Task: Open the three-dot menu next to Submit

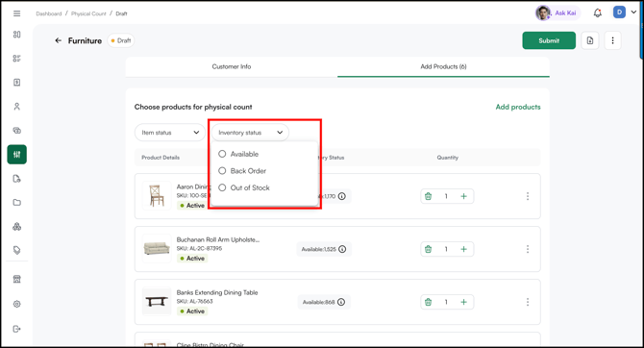Action: pos(613,40)
